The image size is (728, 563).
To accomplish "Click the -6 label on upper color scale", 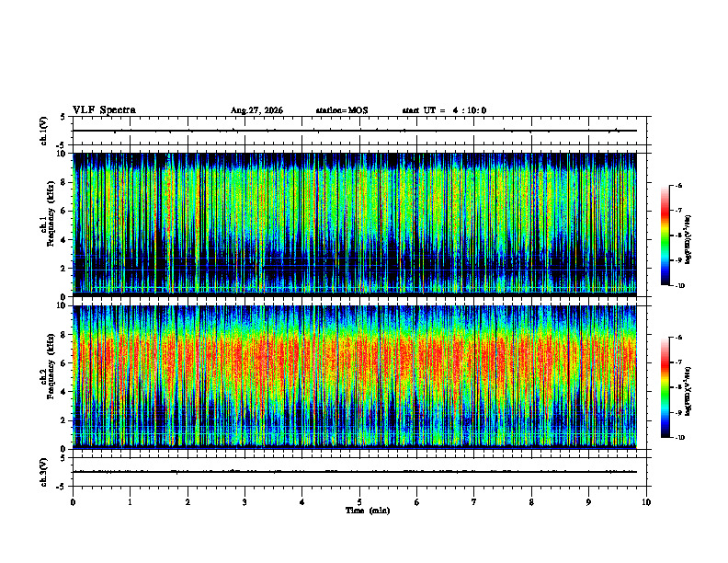I will coord(678,185).
